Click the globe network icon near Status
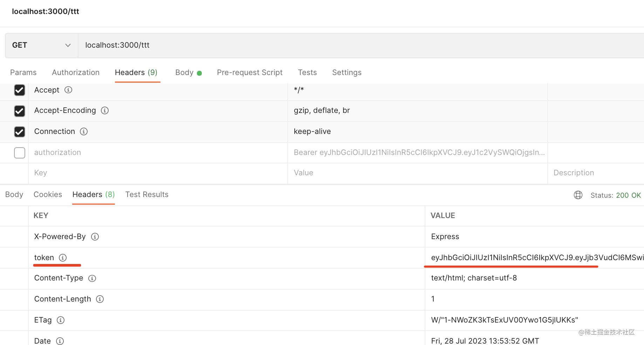644x345 pixels. coord(578,195)
